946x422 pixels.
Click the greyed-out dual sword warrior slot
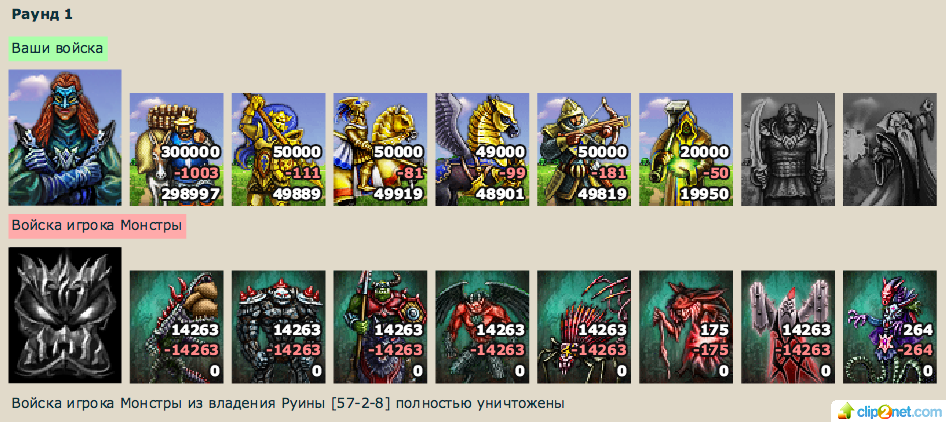point(788,149)
